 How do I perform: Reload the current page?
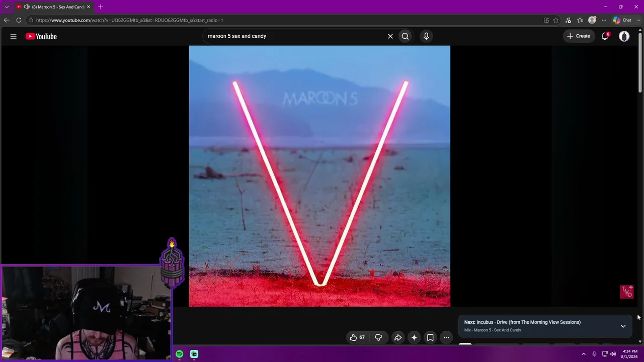19,20
